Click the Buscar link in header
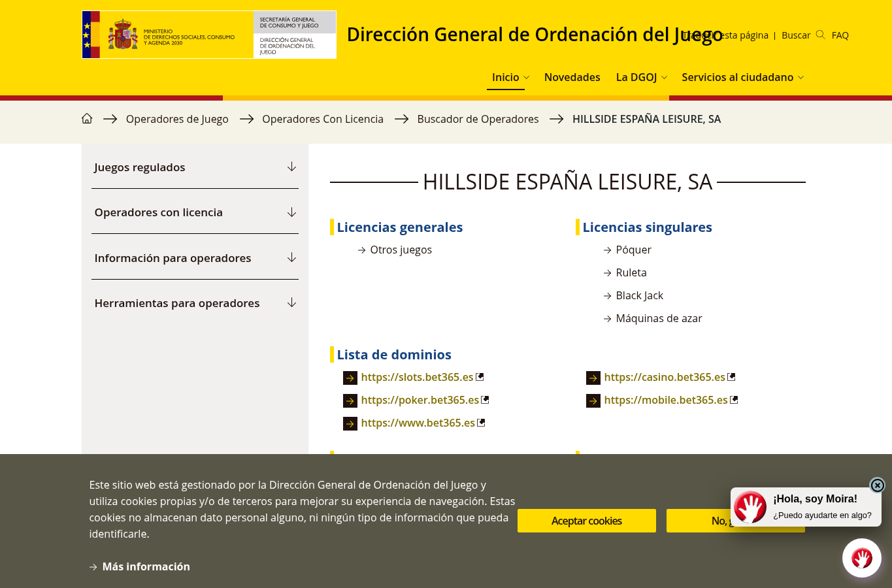 coord(796,35)
